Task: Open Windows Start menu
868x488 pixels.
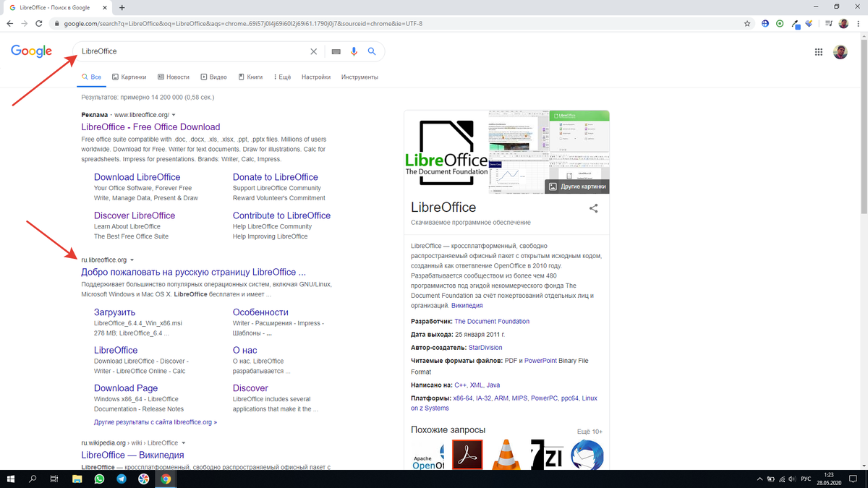Action: pyautogui.click(x=11, y=479)
